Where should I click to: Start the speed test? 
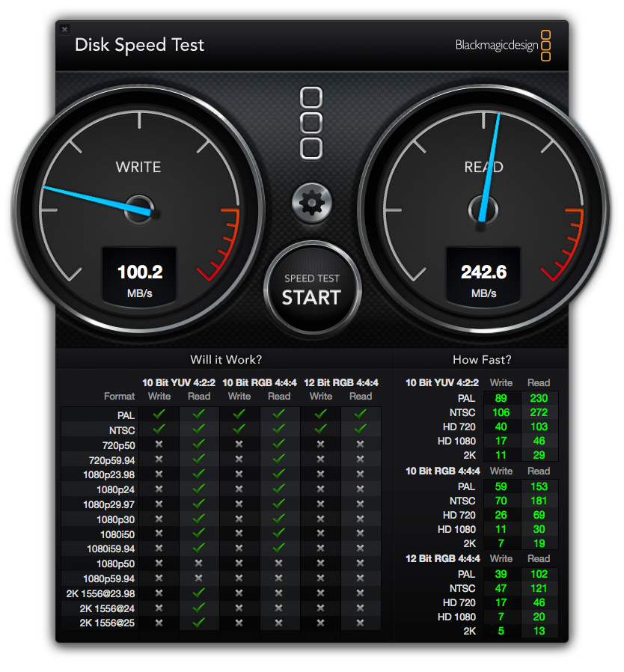[x=312, y=288]
